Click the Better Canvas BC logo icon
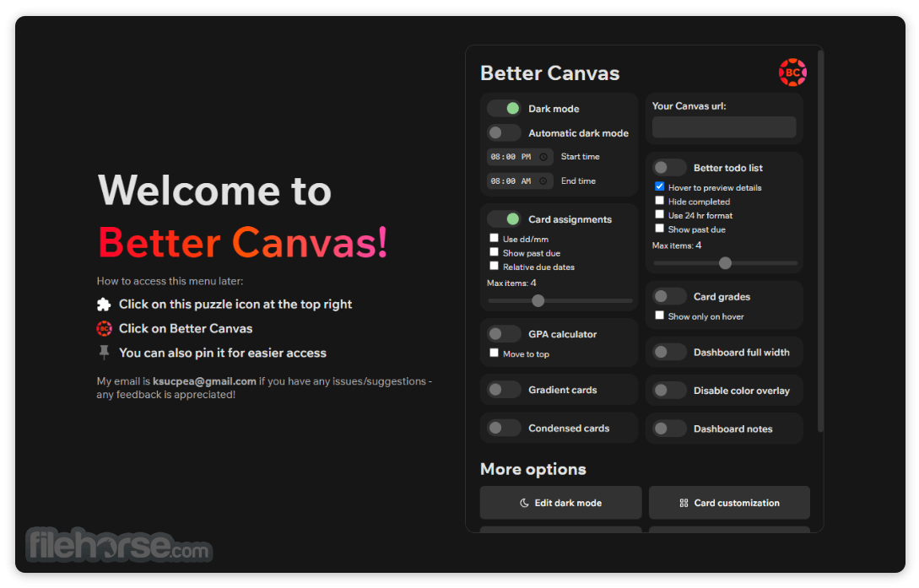 (792, 73)
